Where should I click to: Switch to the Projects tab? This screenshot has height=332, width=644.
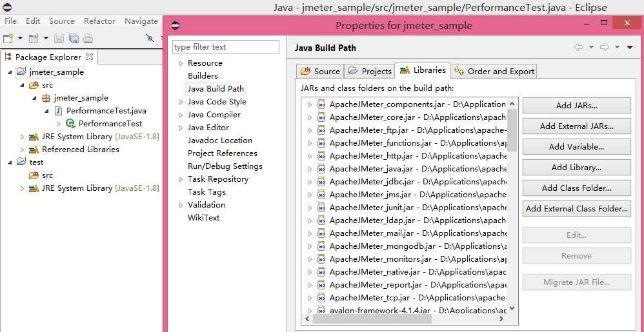pyautogui.click(x=370, y=71)
